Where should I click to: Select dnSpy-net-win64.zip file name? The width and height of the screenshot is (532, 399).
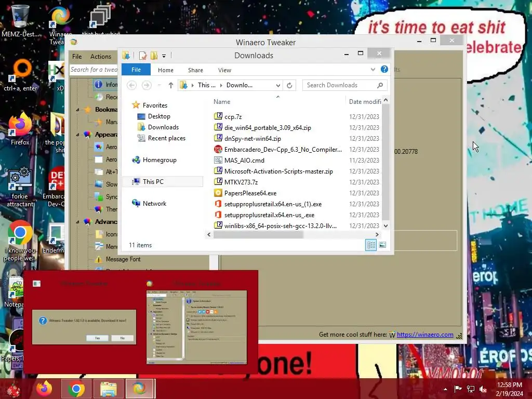point(252,138)
